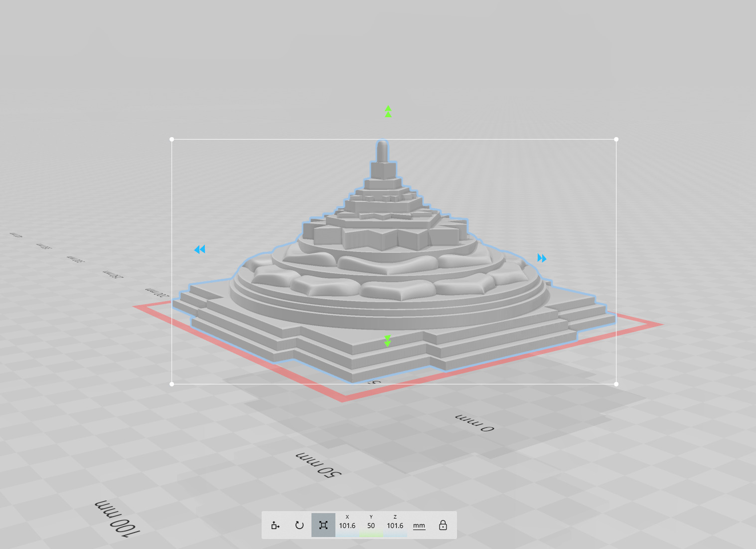Click the bottom-right bounding box corner handle
Viewport: 756px width, 549px height.
[x=616, y=384]
